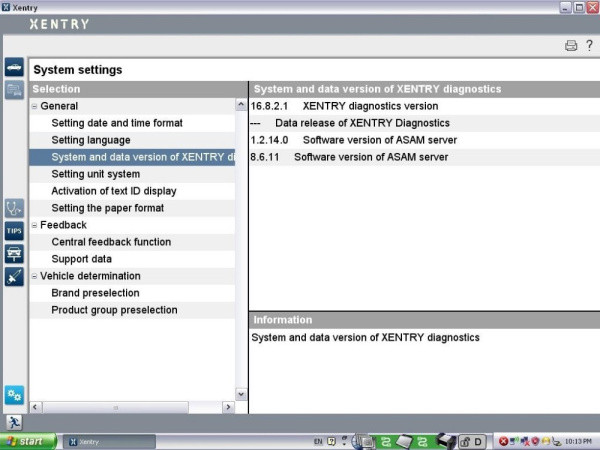
Task: Click the greyed vehicle list sidebar icon
Action: (14, 90)
